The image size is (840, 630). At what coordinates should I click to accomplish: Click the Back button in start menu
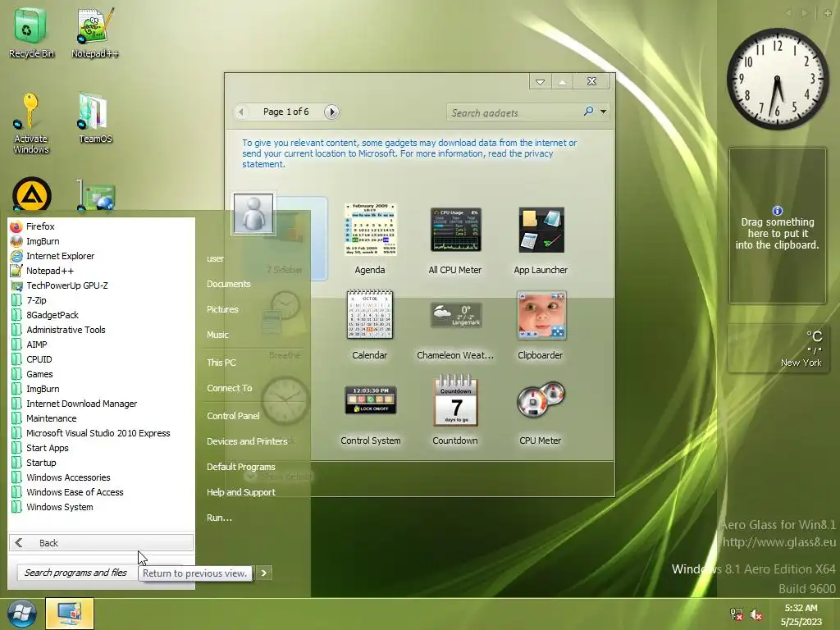(101, 543)
